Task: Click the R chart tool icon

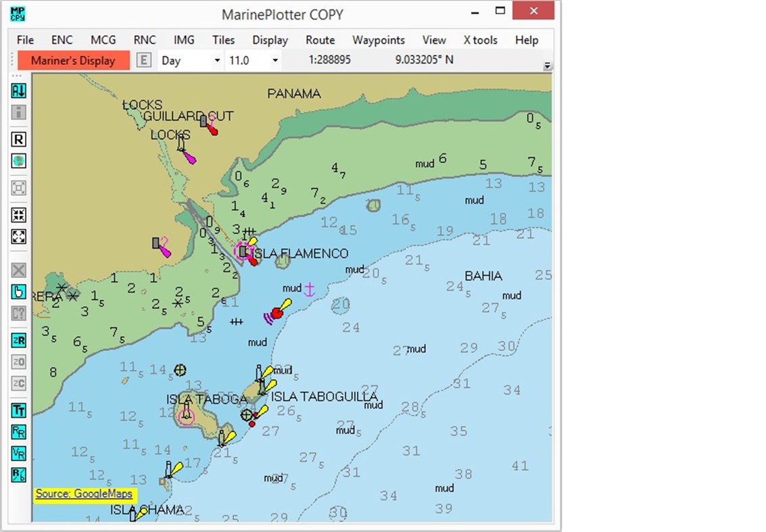Action: 18,139
